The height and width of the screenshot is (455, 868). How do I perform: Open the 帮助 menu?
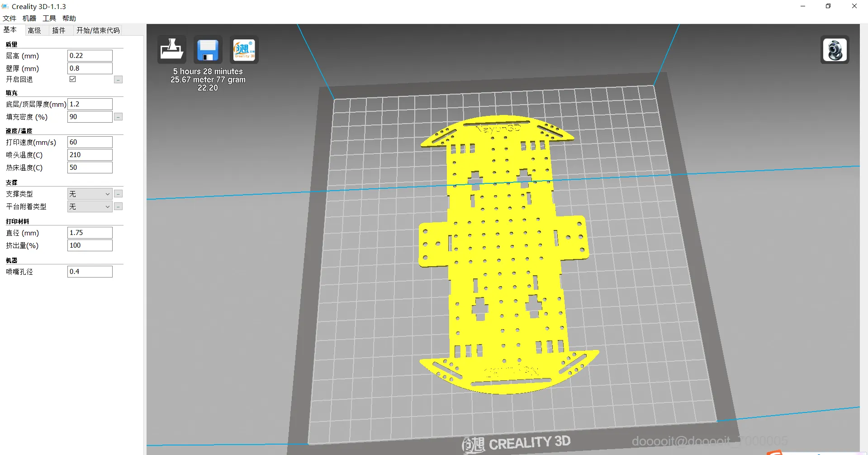[69, 18]
